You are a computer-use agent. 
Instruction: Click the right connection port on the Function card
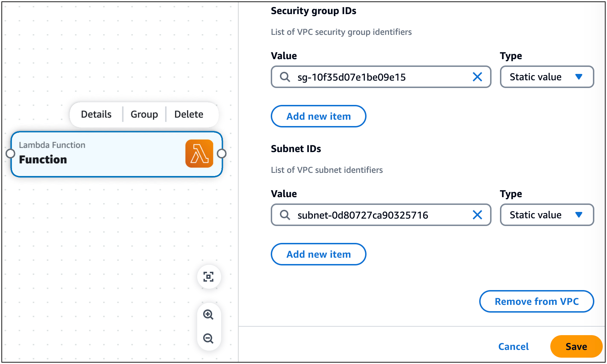click(221, 153)
